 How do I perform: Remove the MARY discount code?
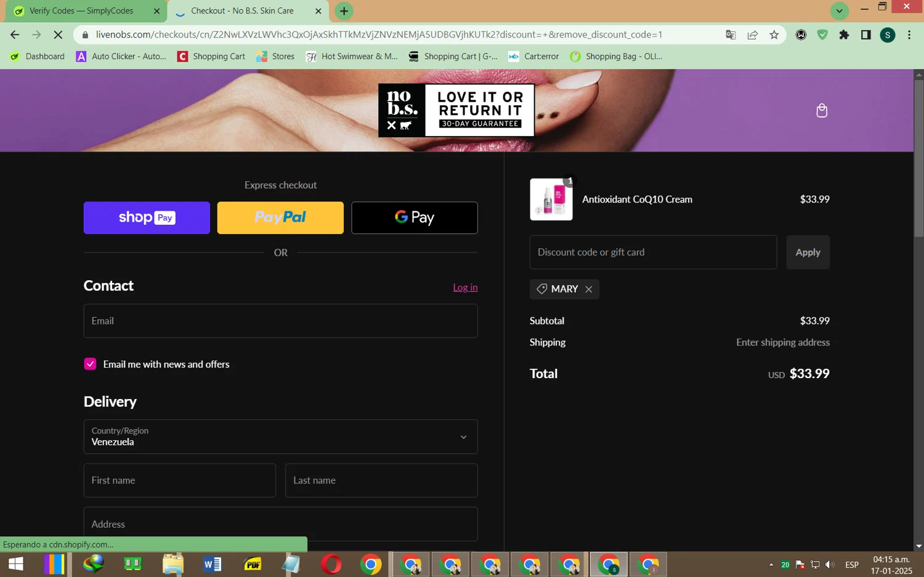[589, 289]
